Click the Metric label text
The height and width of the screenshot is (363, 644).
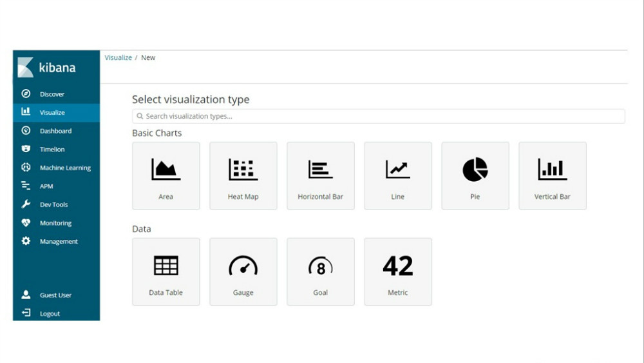tap(397, 292)
